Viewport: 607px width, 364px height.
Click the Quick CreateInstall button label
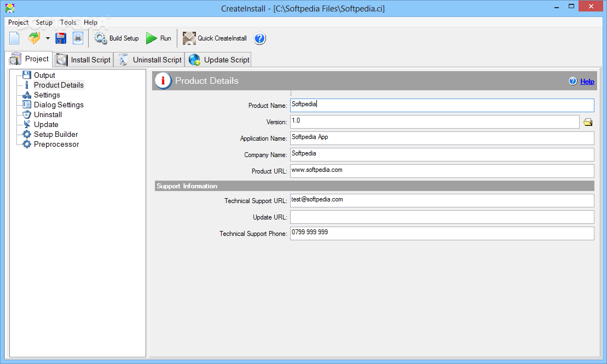(x=222, y=38)
